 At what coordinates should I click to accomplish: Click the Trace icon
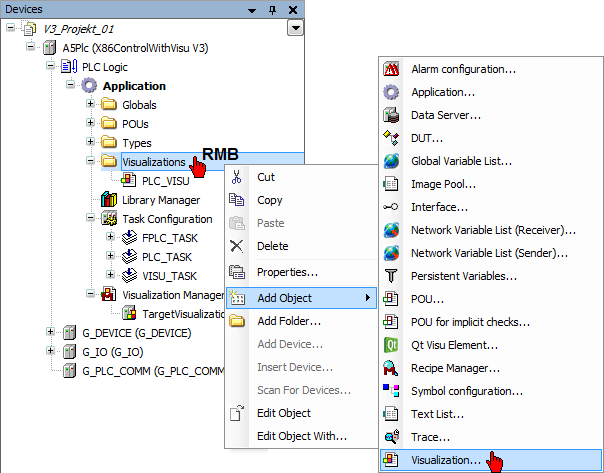click(391, 437)
